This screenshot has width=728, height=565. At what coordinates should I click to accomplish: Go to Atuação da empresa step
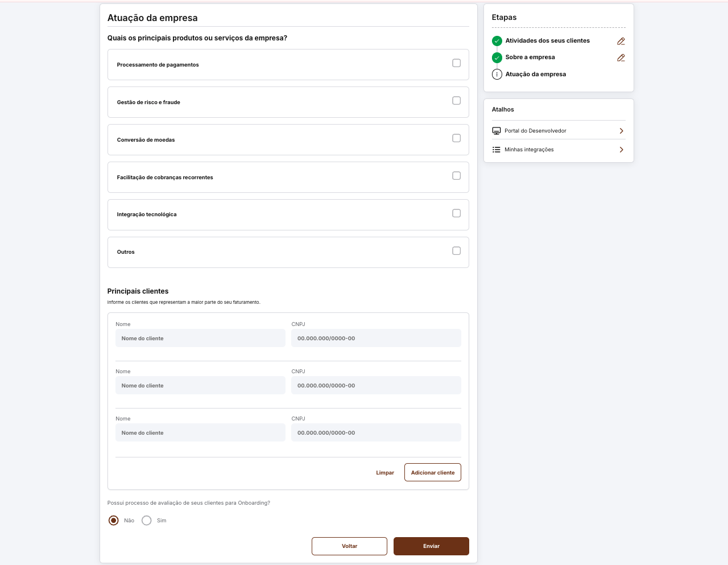click(x=535, y=75)
